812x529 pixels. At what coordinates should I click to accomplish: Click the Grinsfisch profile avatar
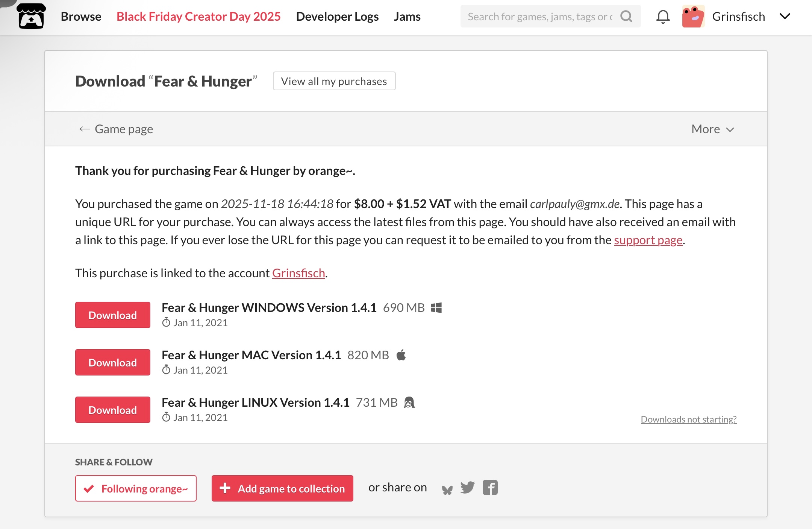click(x=693, y=17)
